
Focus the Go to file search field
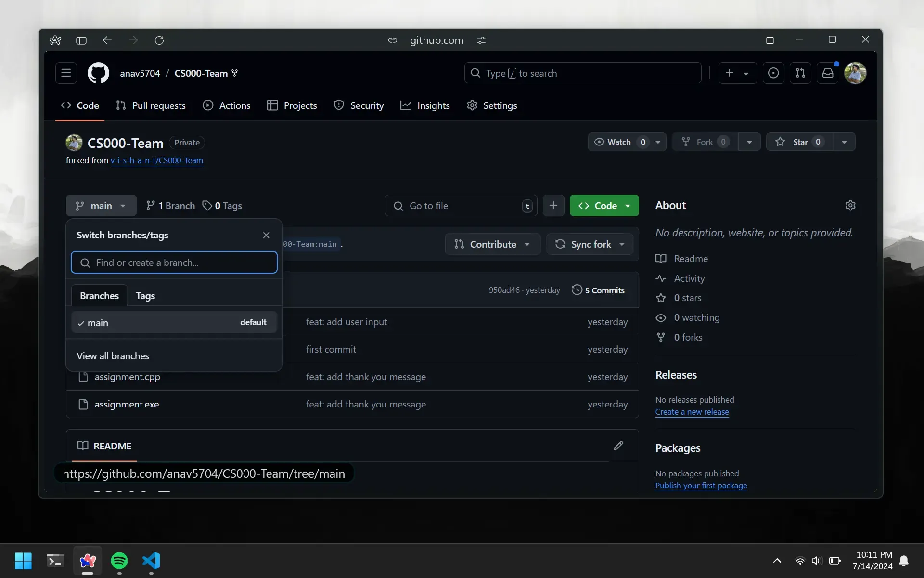point(461,206)
